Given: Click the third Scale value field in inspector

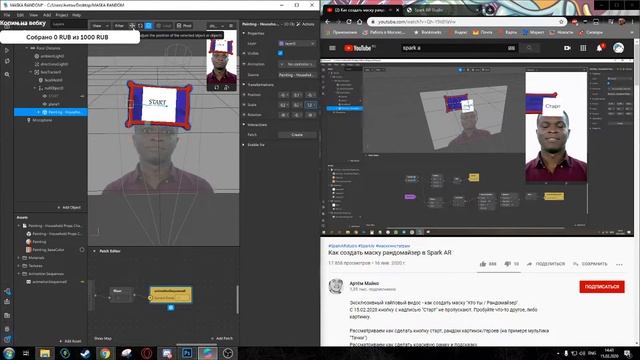Looking at the screenshot, I should point(311,105).
